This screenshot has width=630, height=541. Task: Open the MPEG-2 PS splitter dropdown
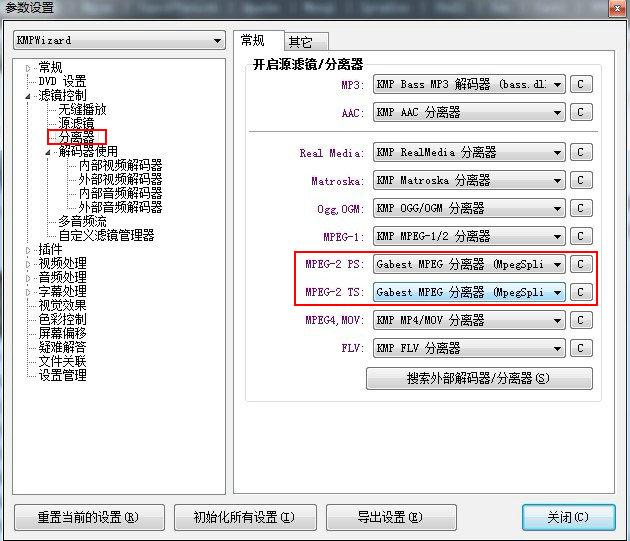469,264
